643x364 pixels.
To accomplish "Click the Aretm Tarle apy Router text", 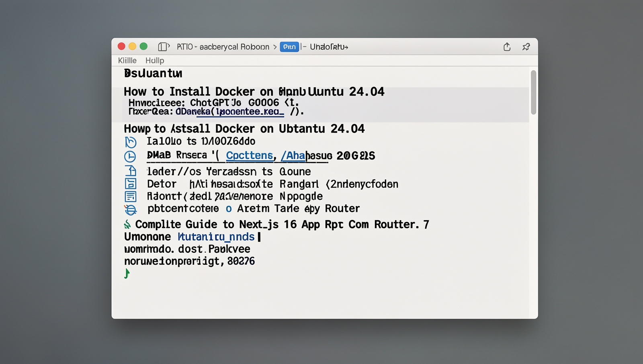I will (298, 209).
